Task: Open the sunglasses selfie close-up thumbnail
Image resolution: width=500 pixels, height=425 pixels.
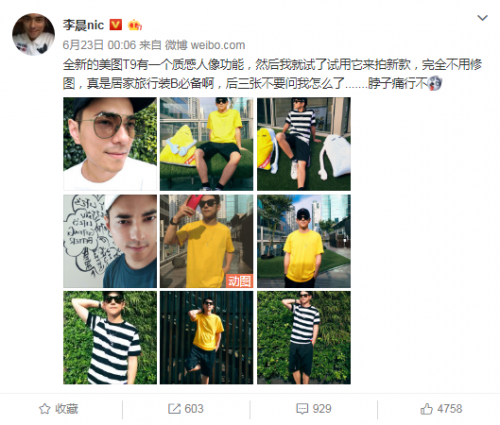Action: pyautogui.click(x=110, y=144)
